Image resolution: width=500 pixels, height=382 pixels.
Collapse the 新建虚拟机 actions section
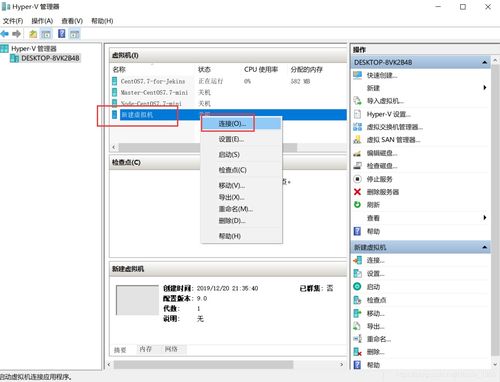coord(484,247)
